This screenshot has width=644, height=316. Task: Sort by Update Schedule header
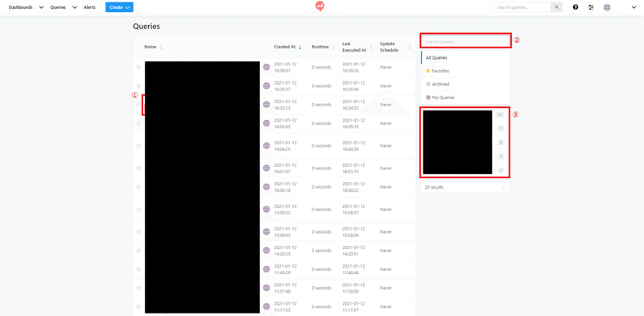click(x=389, y=47)
